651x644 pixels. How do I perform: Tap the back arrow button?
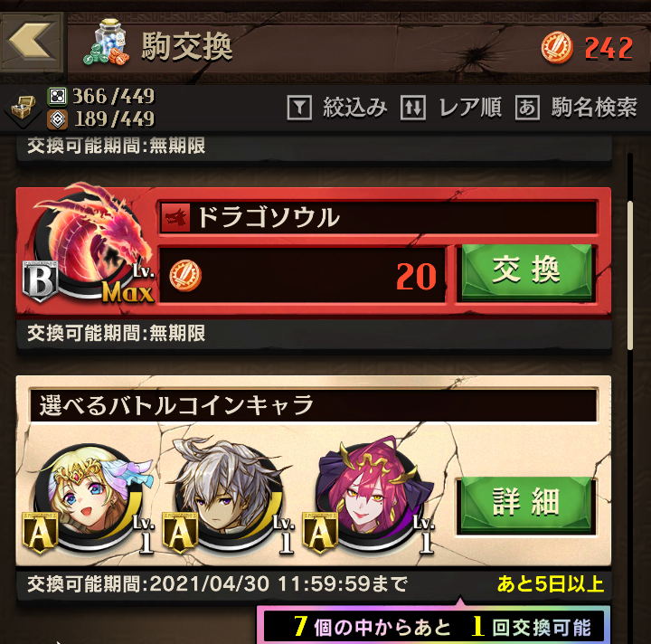pos(32,42)
